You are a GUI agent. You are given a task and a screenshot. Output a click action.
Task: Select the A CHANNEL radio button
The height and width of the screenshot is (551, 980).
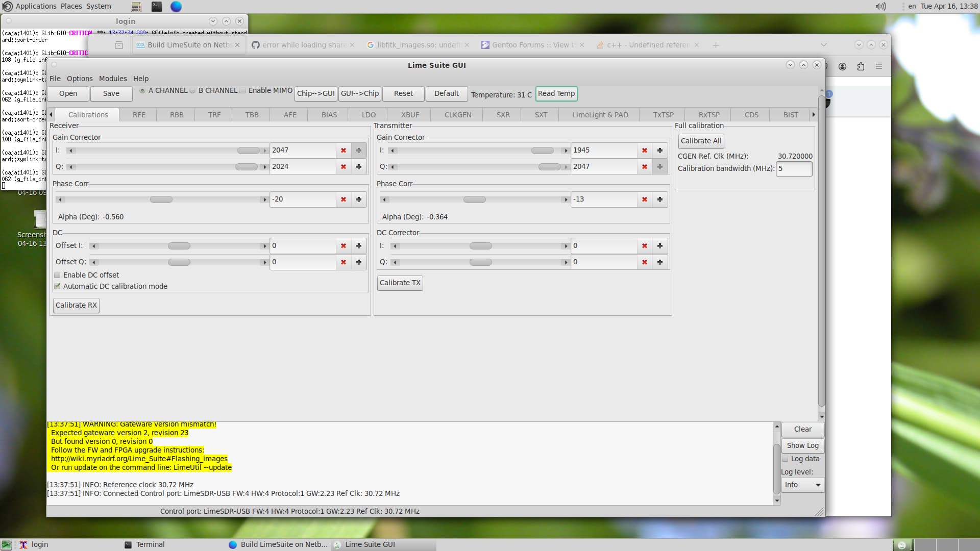point(142,91)
